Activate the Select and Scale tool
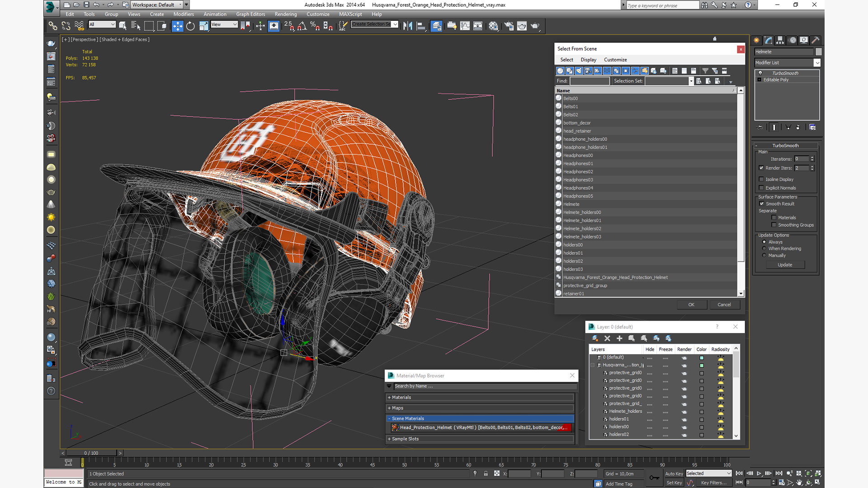 (203, 26)
